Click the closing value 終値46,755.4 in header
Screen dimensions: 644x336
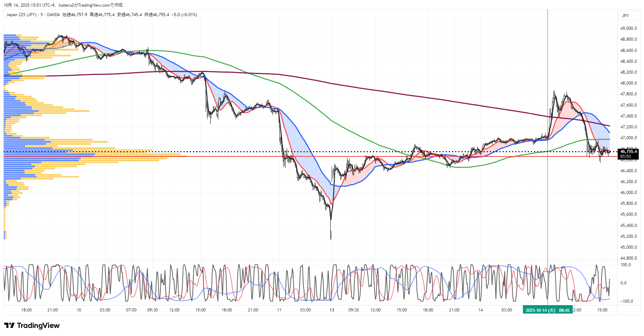click(157, 15)
